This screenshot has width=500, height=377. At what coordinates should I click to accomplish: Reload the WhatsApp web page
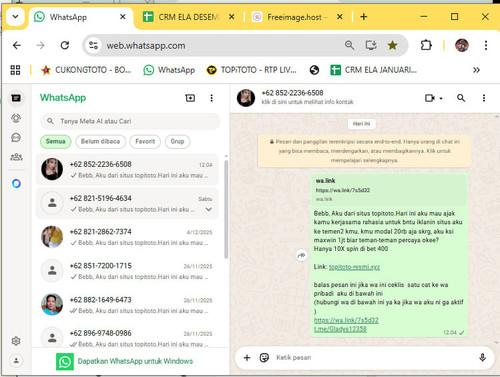pos(65,45)
